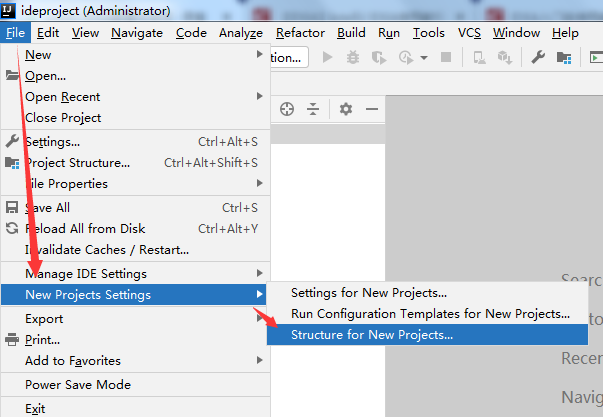Choose Exit in the File menu
Screen dimensions: 603x417
[x=135, y=408]
